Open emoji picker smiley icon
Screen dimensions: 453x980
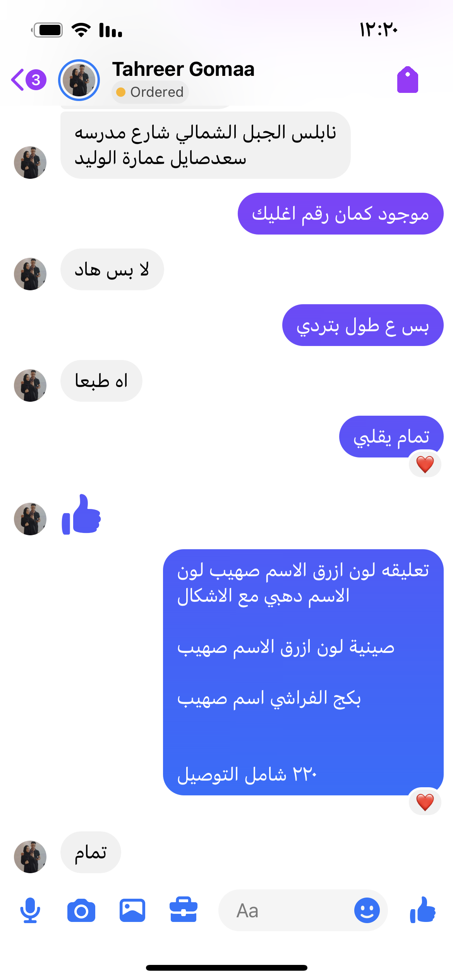point(367,910)
